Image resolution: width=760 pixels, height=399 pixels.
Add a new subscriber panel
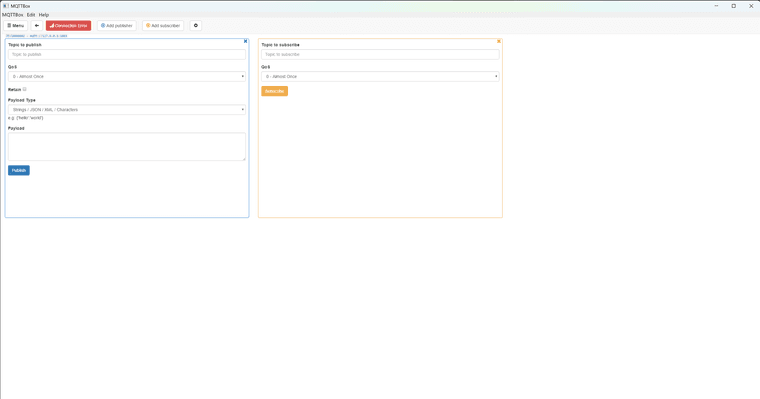[163, 26]
